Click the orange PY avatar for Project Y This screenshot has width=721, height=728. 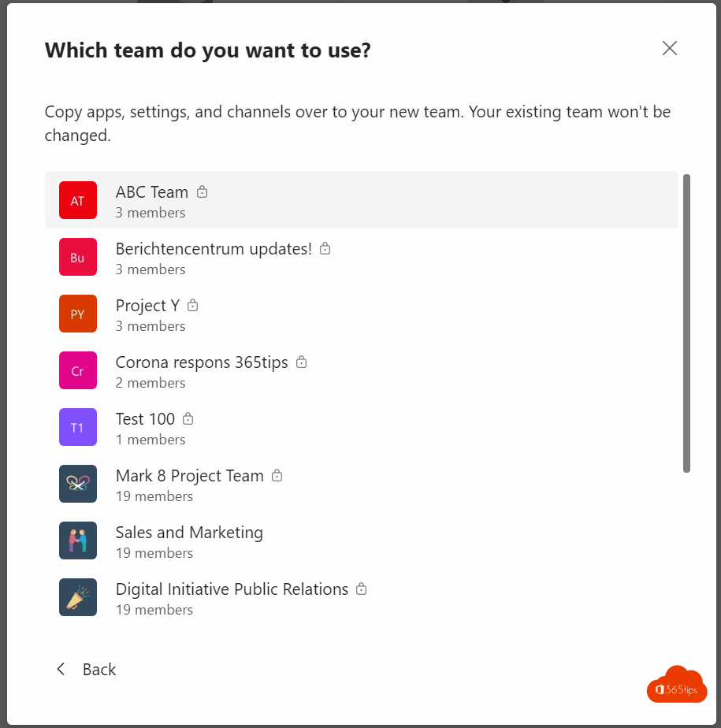point(78,314)
